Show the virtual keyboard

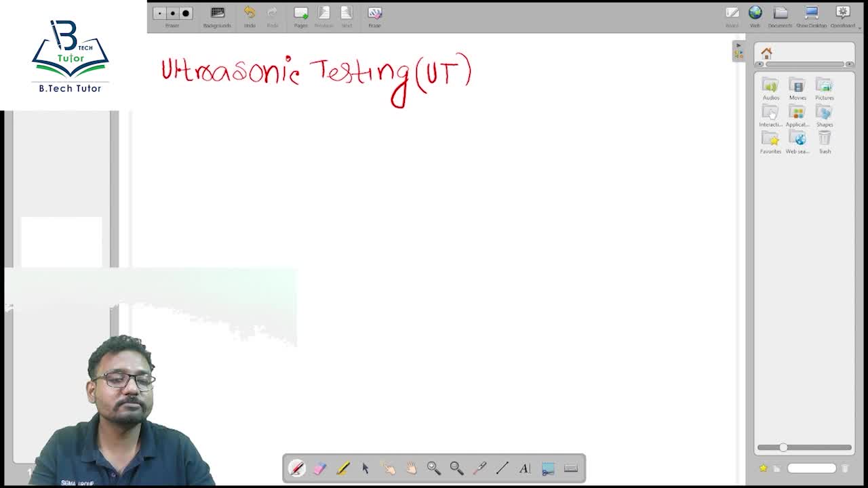click(571, 468)
